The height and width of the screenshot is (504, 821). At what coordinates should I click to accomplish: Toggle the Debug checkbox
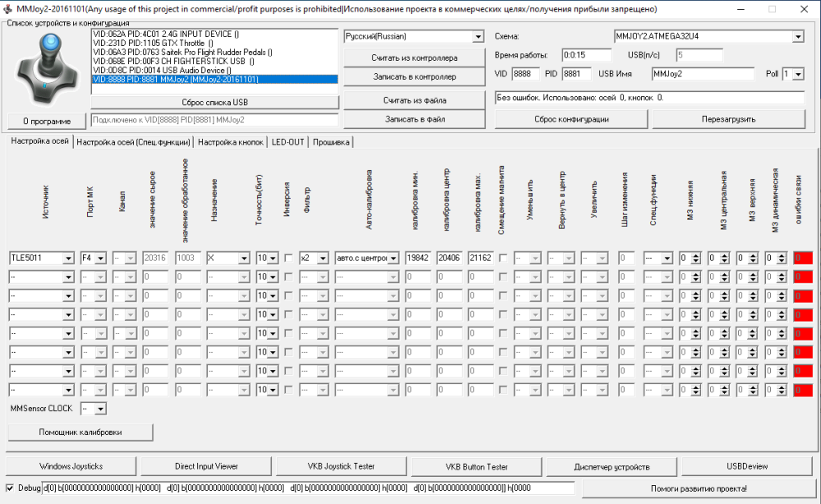click(10, 488)
